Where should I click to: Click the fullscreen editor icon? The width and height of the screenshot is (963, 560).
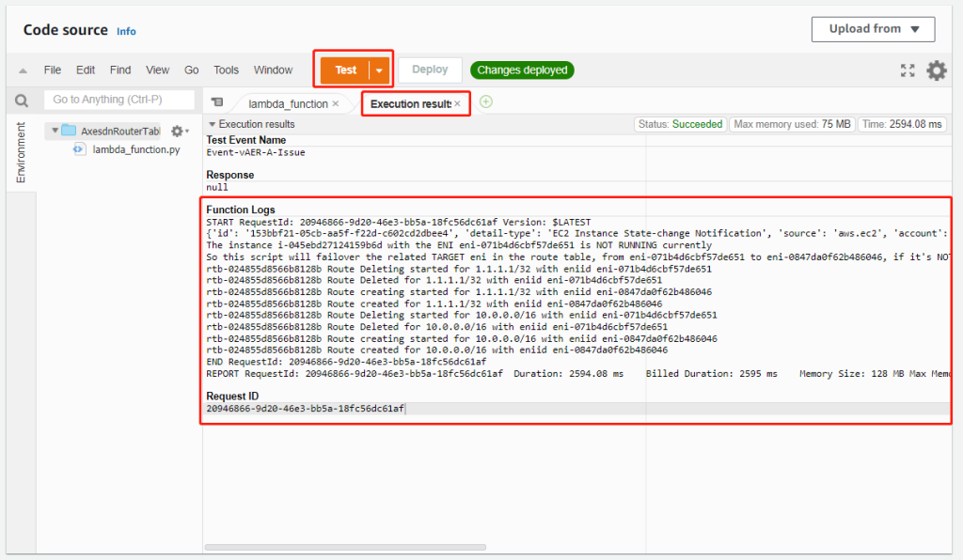click(908, 70)
